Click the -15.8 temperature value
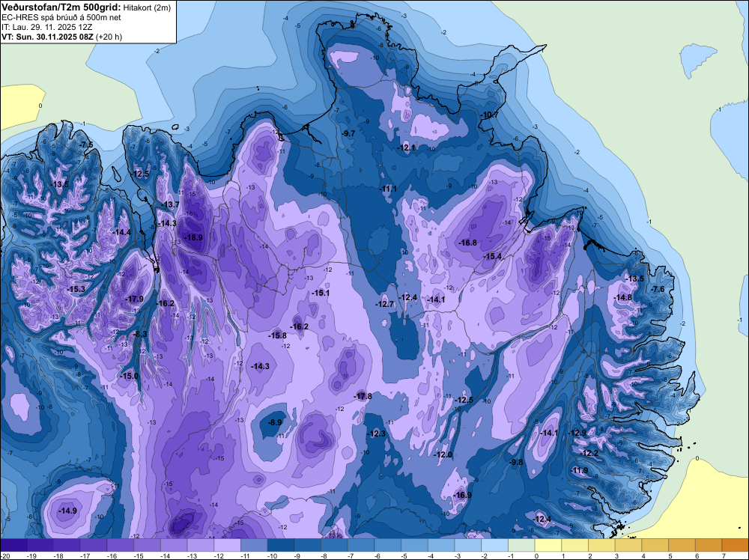The height and width of the screenshot is (560, 749). tap(277, 335)
